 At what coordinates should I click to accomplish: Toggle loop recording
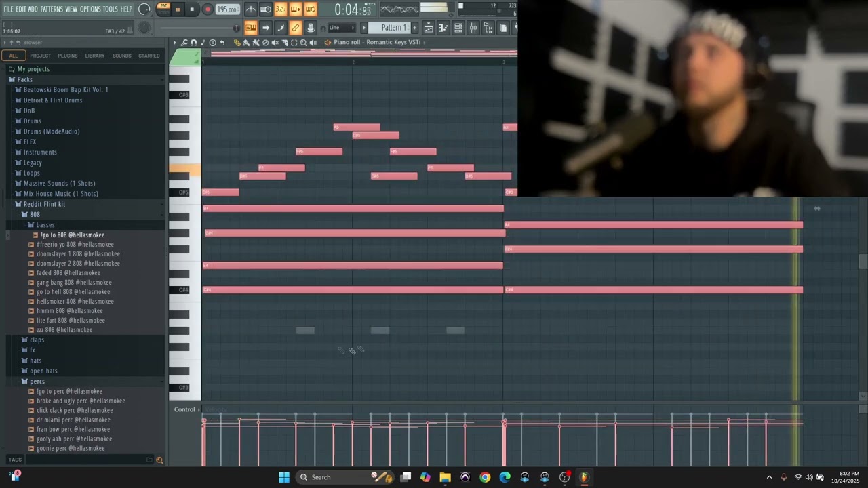click(x=311, y=9)
